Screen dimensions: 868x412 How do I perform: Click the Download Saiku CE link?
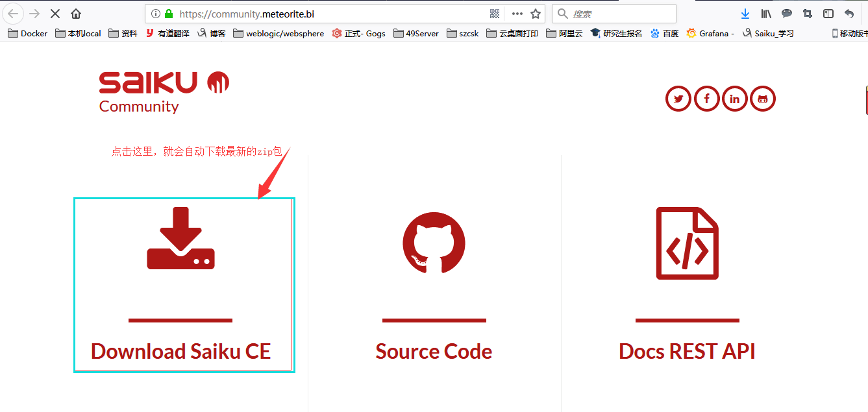pyautogui.click(x=180, y=351)
